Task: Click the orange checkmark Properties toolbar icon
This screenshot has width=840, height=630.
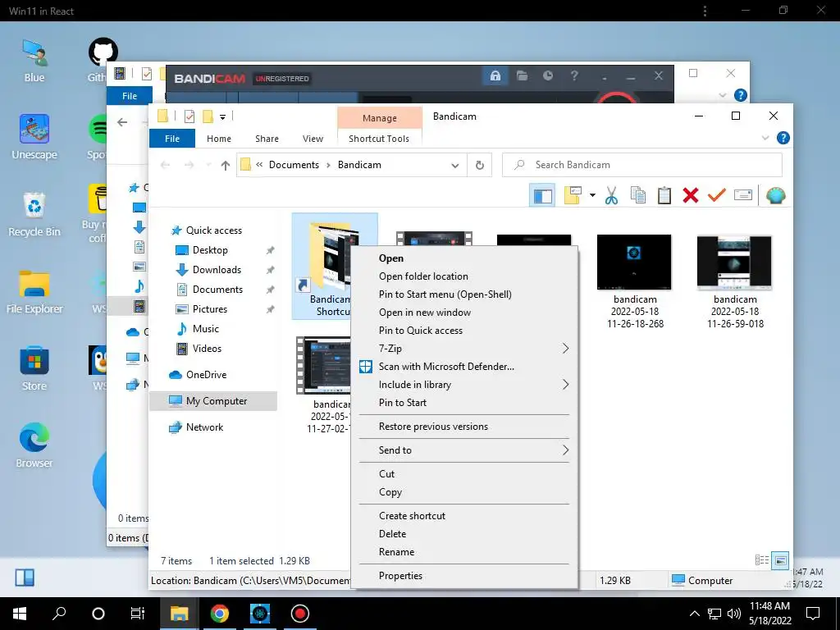Action: point(716,195)
